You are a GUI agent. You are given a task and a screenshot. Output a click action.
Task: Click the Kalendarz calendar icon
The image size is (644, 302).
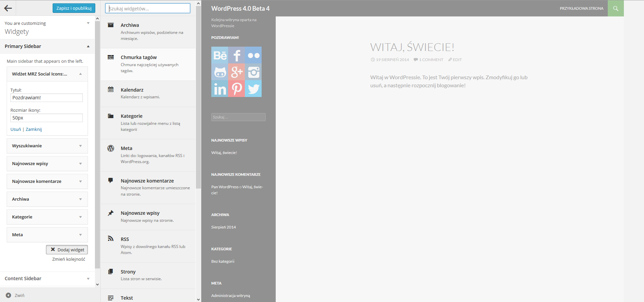point(111,89)
